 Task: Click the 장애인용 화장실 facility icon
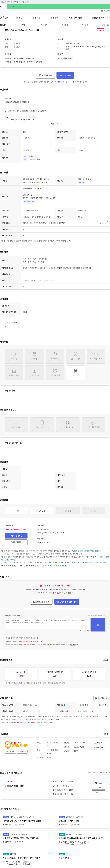pyautogui.click(x=68, y=425)
